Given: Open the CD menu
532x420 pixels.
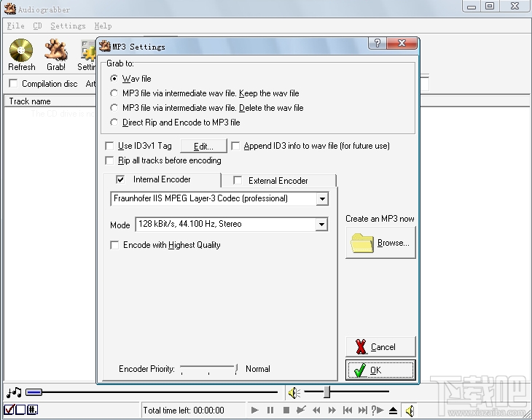Looking at the screenshot, I should coord(37,26).
